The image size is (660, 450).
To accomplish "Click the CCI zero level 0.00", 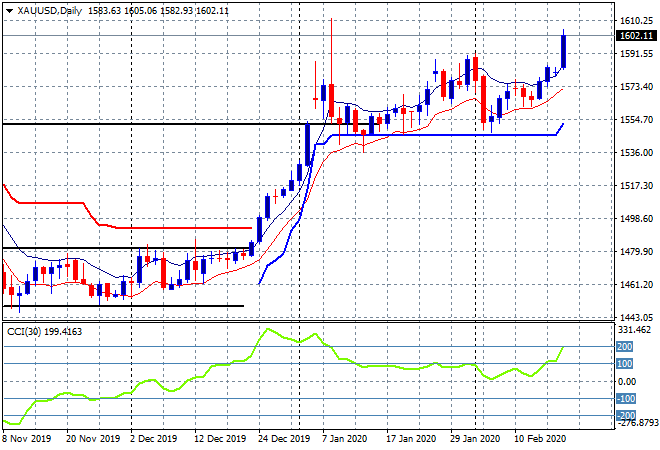I will (627, 381).
